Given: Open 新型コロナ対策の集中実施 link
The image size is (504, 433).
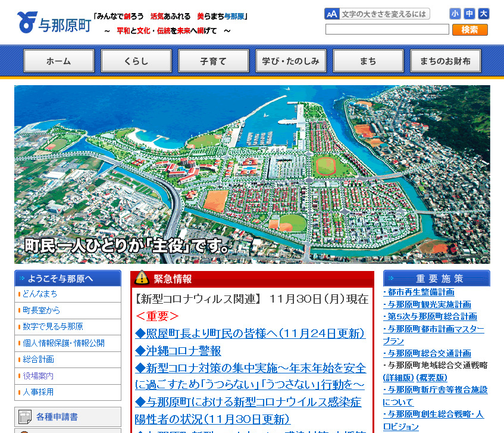Looking at the screenshot, I should [x=250, y=376].
